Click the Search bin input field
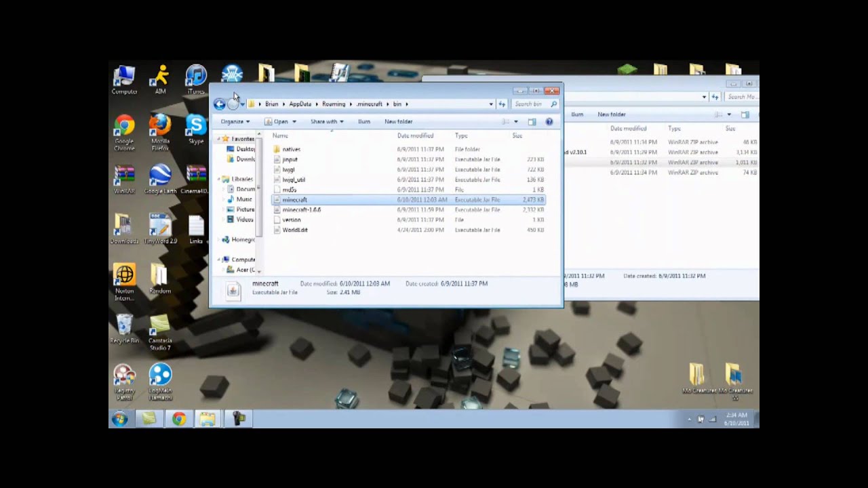Screen dimensions: 868x488 (535, 104)
